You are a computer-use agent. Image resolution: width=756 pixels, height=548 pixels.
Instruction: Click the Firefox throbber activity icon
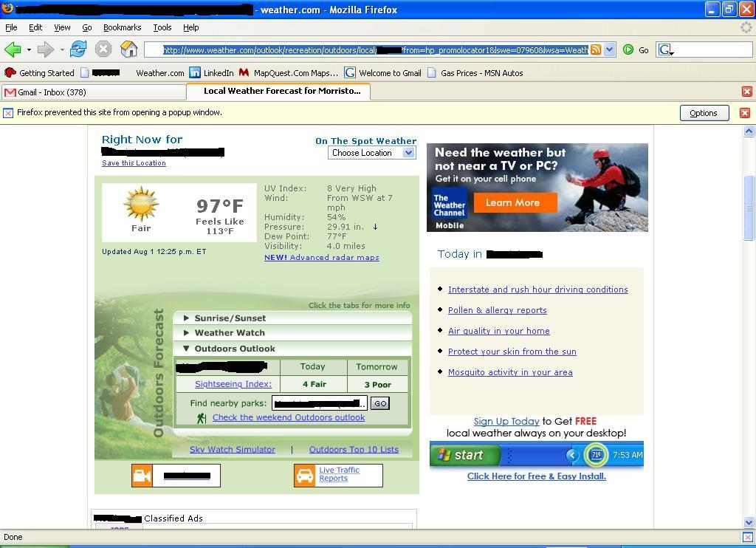(x=746, y=27)
